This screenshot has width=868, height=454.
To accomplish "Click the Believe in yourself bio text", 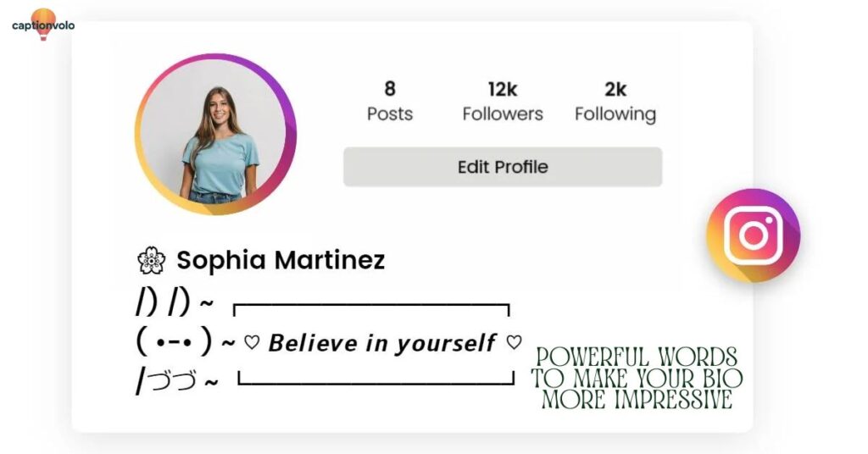I will (x=381, y=343).
